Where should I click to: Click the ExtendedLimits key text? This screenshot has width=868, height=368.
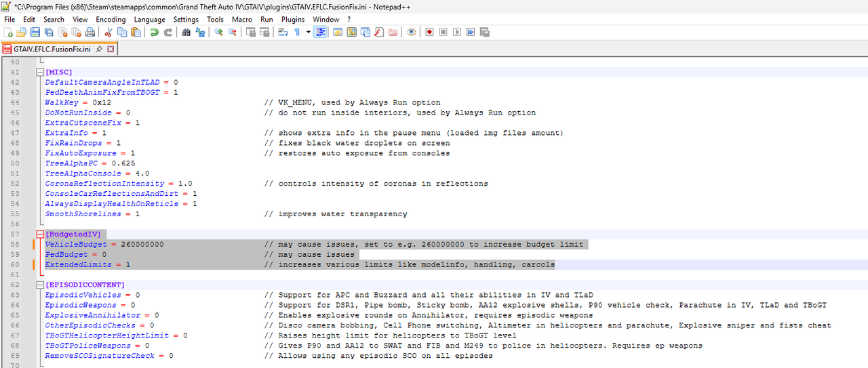(x=79, y=264)
